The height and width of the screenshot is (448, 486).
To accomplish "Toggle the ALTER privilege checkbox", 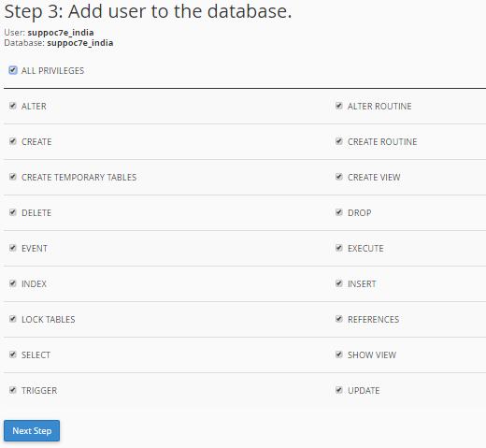I will pyautogui.click(x=13, y=106).
